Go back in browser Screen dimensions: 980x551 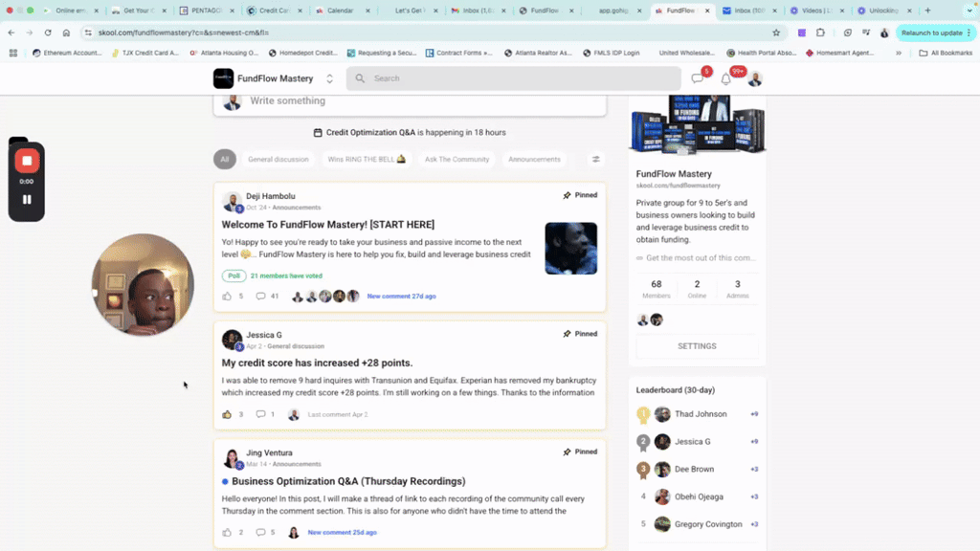tap(11, 33)
